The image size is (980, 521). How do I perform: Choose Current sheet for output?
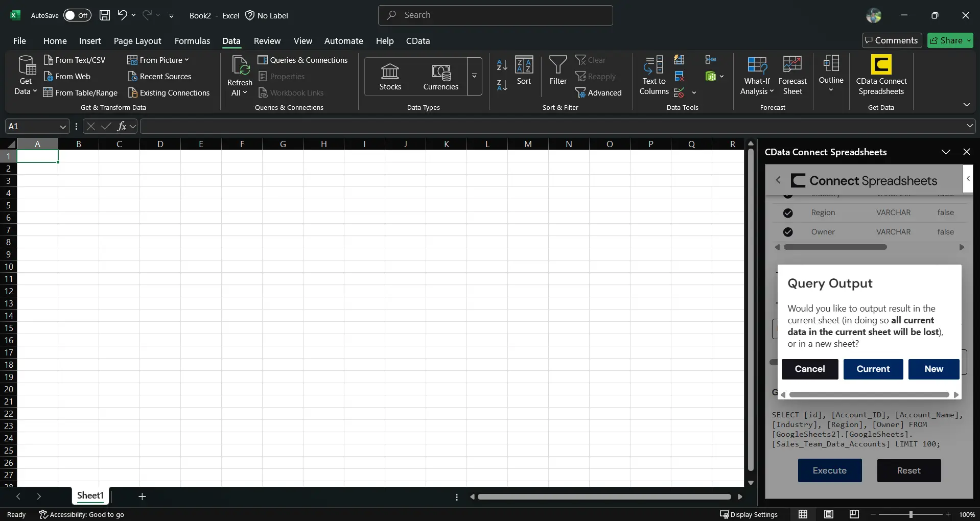coord(873,369)
